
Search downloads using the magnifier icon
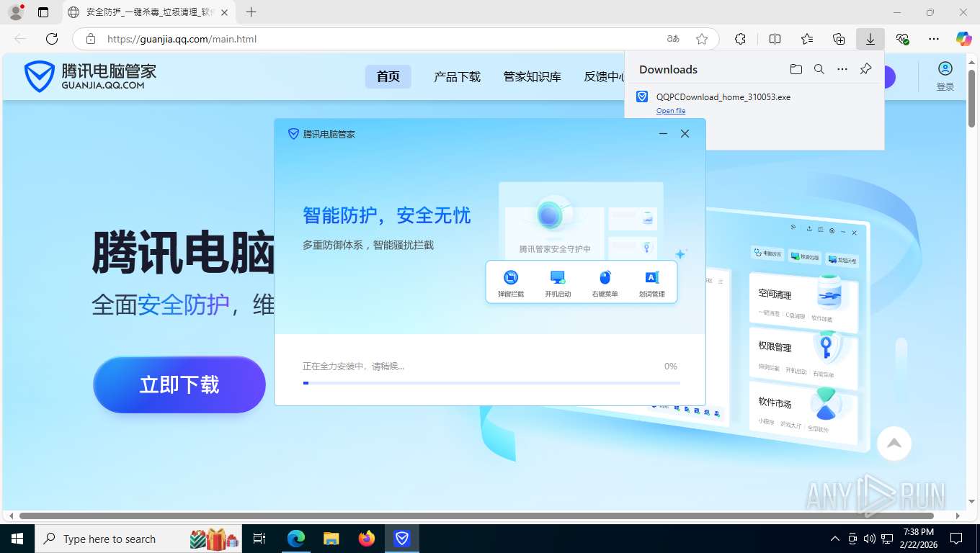819,69
